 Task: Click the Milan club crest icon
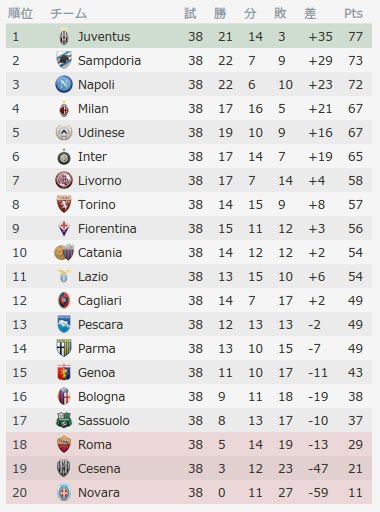(x=64, y=109)
